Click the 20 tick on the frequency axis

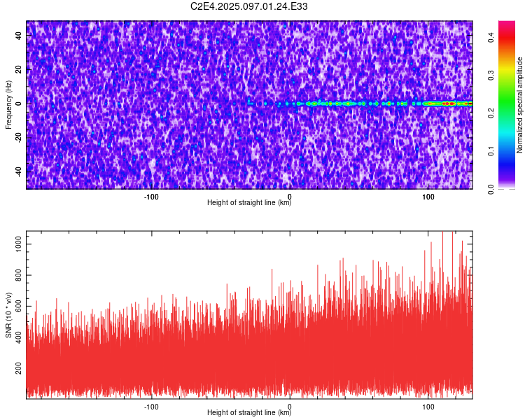19,70
